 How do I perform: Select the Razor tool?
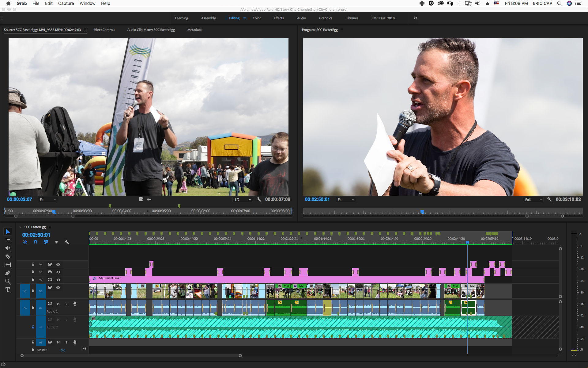(8, 256)
